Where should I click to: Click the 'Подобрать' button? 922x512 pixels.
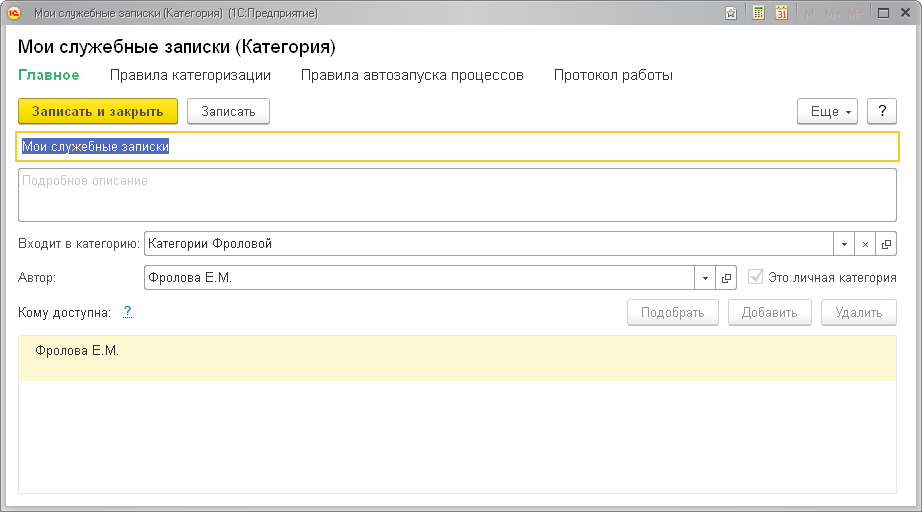click(673, 313)
